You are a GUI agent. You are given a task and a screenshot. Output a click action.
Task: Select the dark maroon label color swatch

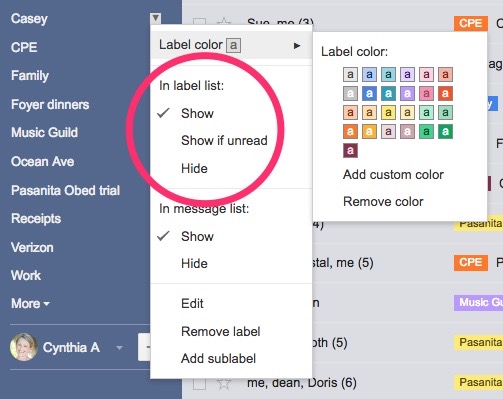point(350,150)
